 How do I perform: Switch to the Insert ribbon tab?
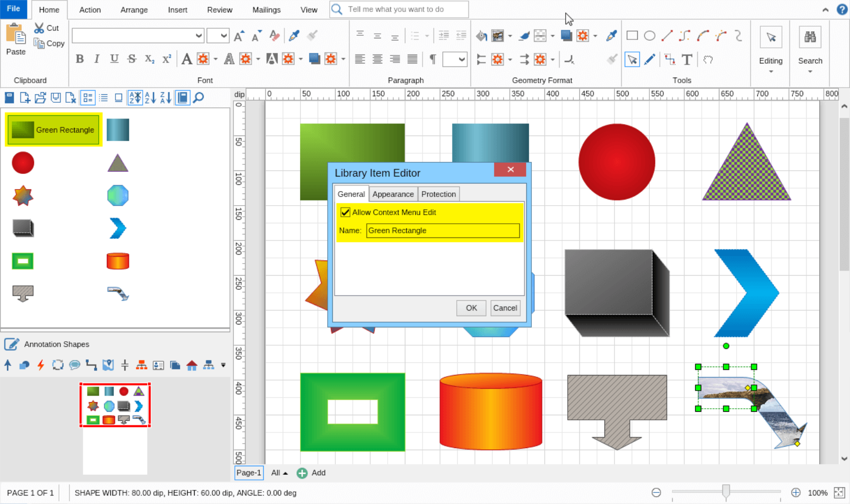click(x=177, y=10)
